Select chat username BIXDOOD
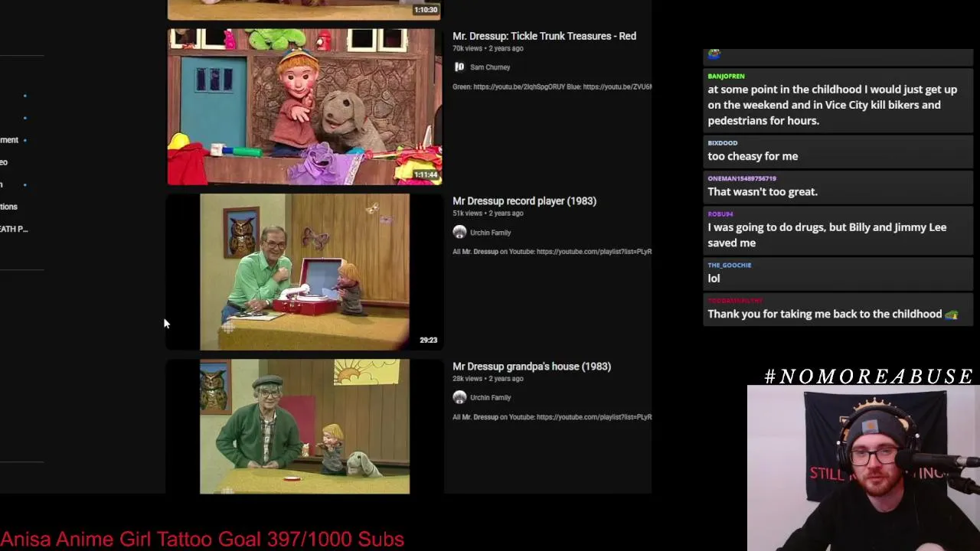The width and height of the screenshot is (980, 551). click(723, 143)
